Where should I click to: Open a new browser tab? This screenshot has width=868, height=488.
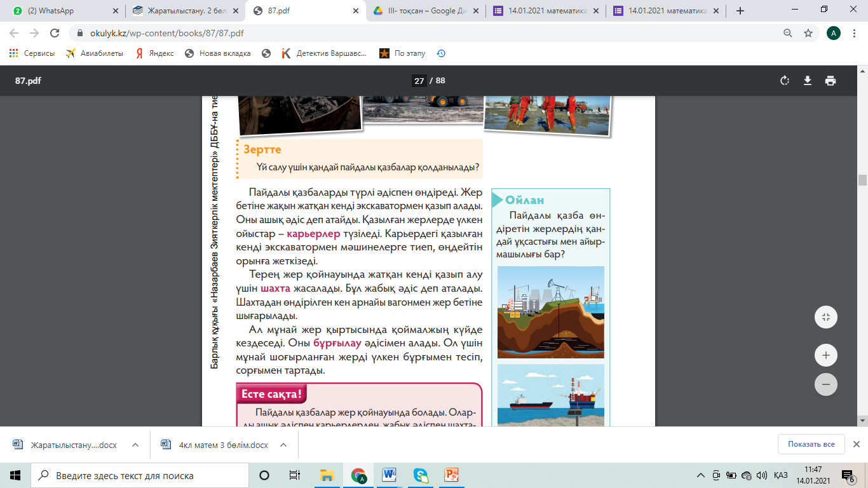point(740,10)
